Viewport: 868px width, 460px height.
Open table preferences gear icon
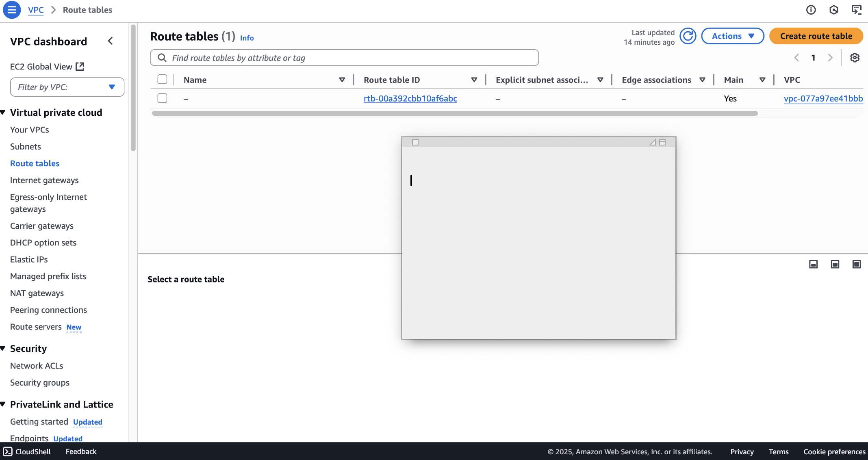pyautogui.click(x=855, y=58)
